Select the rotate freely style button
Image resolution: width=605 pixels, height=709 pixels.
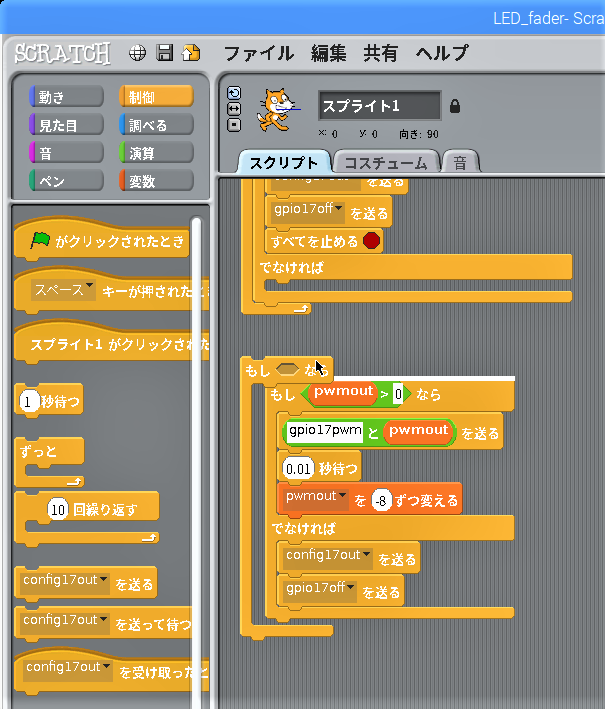pyautogui.click(x=234, y=93)
